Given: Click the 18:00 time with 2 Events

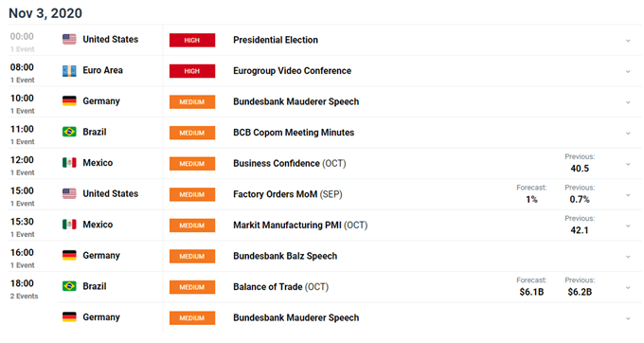Looking at the screenshot, I should (x=22, y=283).
